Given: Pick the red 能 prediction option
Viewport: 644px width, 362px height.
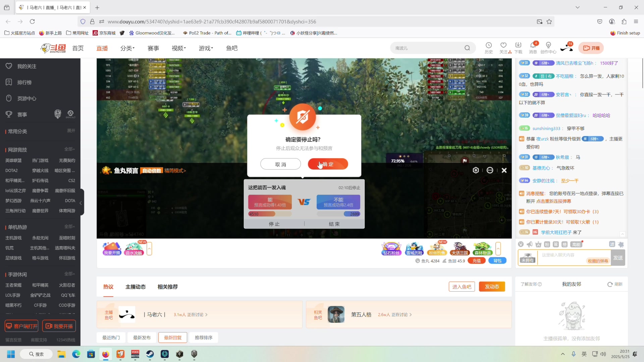Looking at the screenshot, I should point(270,202).
